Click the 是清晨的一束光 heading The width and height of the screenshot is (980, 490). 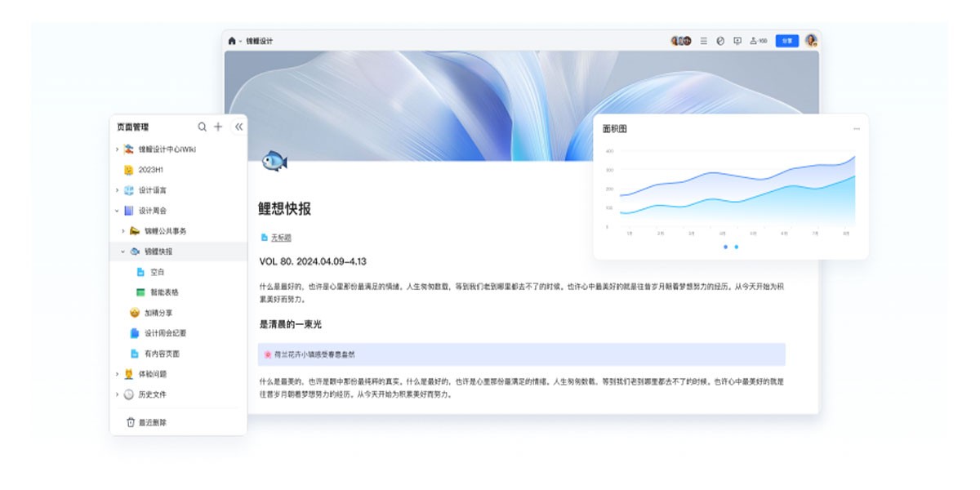click(291, 324)
